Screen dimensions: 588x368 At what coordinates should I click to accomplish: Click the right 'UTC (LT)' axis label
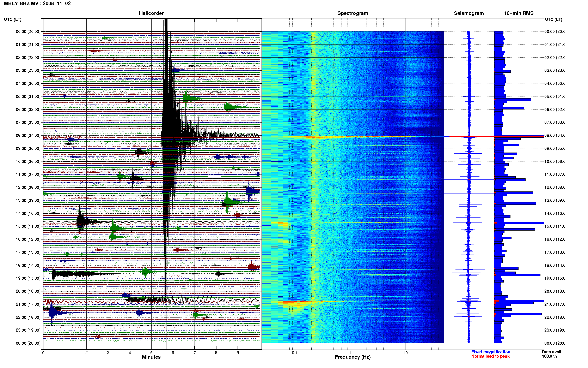(553, 19)
